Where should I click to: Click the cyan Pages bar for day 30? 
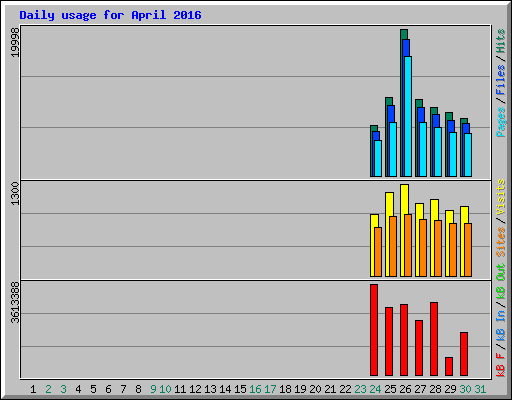point(468,155)
